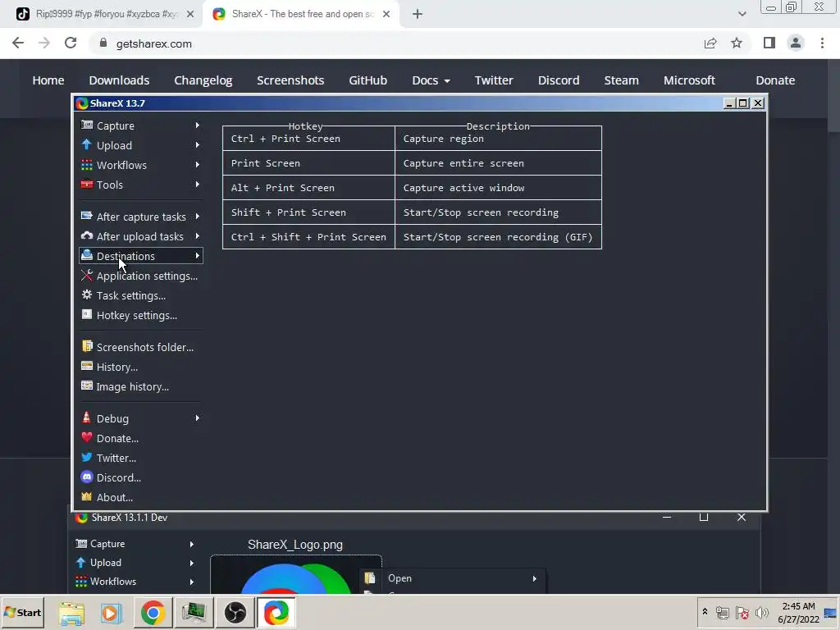This screenshot has width=840, height=630.
Task: Click the After upload tasks cloud icon
Action: pyautogui.click(x=87, y=235)
